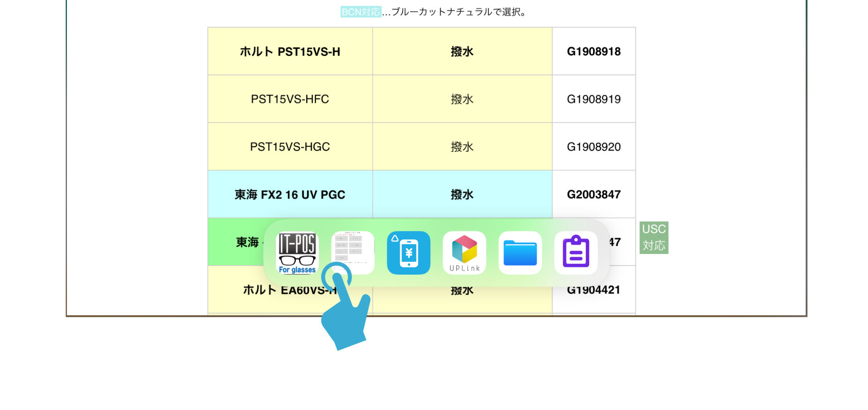
Task: Select the PST15VS-HFC cell
Action: coord(290,99)
